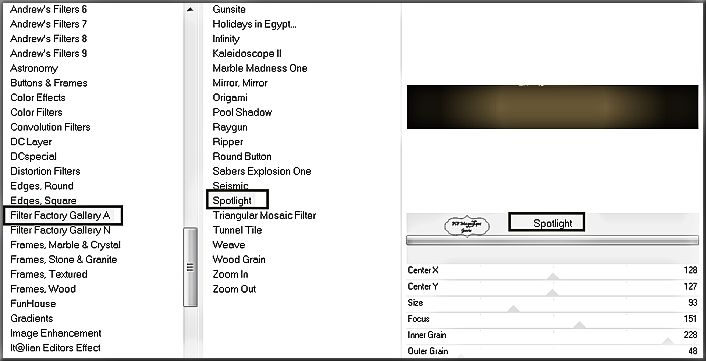Click the Inner Grain value 228
The height and width of the screenshot is (361, 706).
690,335
